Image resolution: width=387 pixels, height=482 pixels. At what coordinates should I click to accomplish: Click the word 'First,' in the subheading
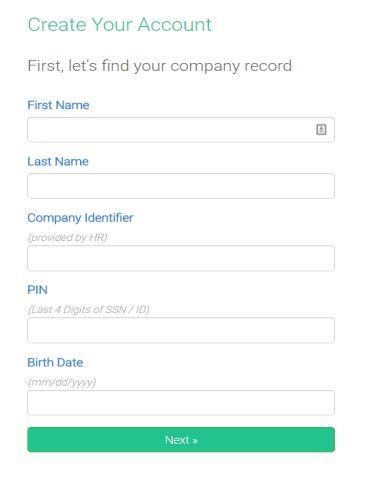point(45,66)
